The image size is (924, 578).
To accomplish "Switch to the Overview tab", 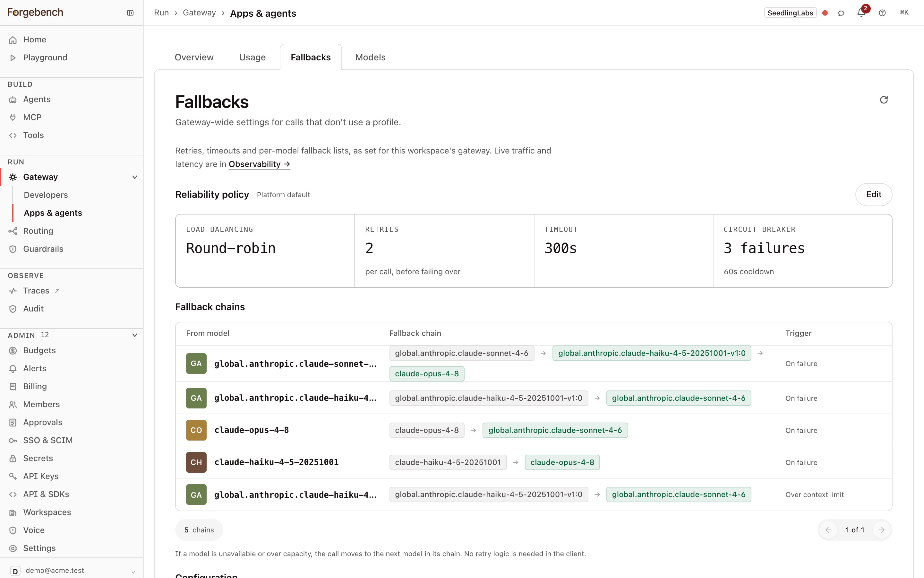I will point(194,57).
